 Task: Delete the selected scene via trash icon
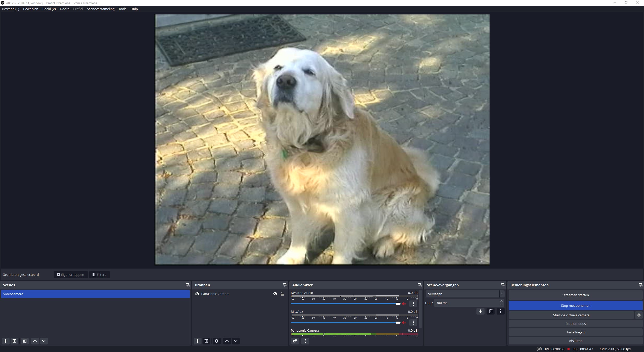tap(15, 341)
